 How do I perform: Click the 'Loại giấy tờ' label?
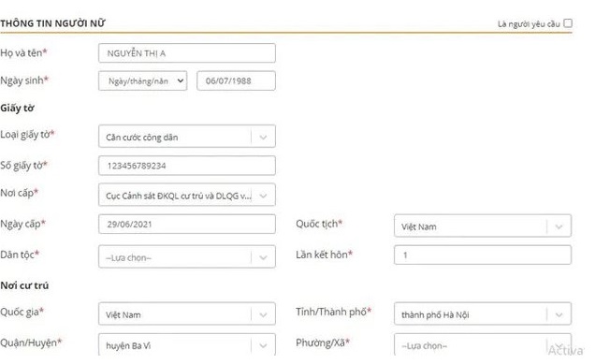pyautogui.click(x=27, y=135)
